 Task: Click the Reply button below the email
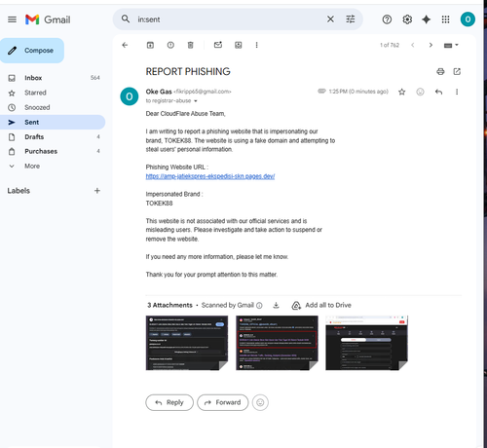[169, 402]
